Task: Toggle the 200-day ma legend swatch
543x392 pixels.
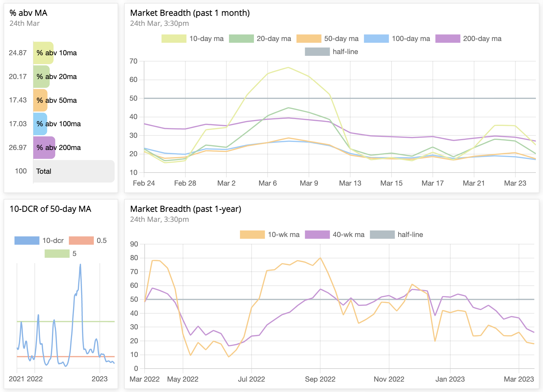Action: point(448,39)
